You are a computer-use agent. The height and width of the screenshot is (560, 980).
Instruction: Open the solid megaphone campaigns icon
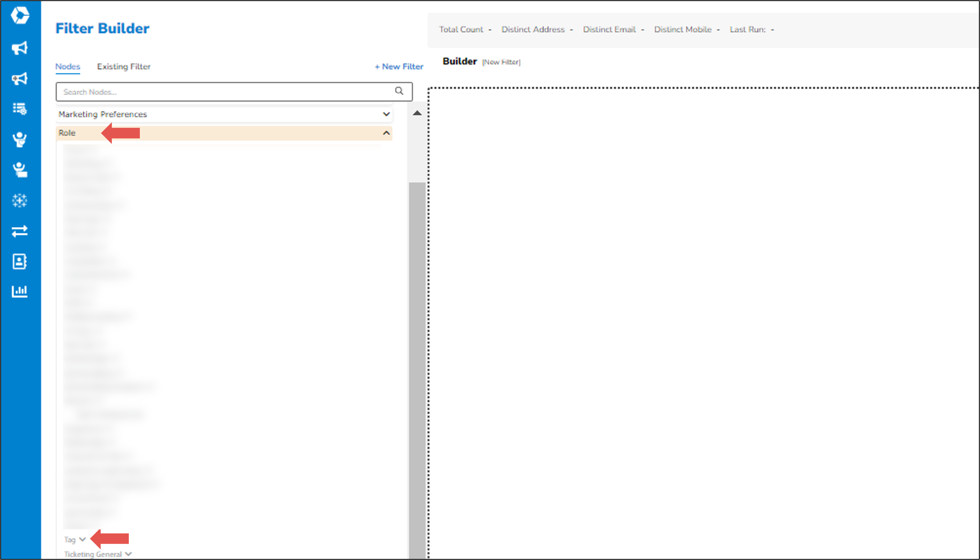[20, 48]
